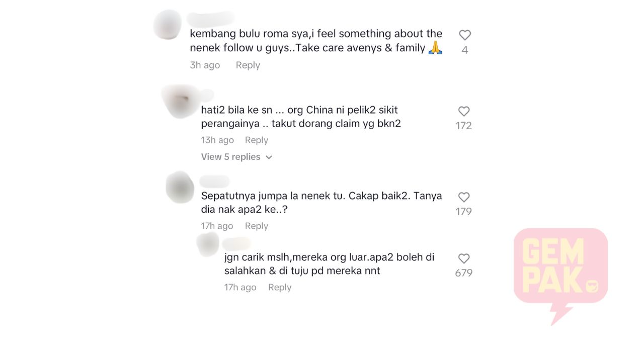Like the 'hati2 bila ke sn' comment
The height and width of the screenshot is (362, 644).
(x=464, y=112)
